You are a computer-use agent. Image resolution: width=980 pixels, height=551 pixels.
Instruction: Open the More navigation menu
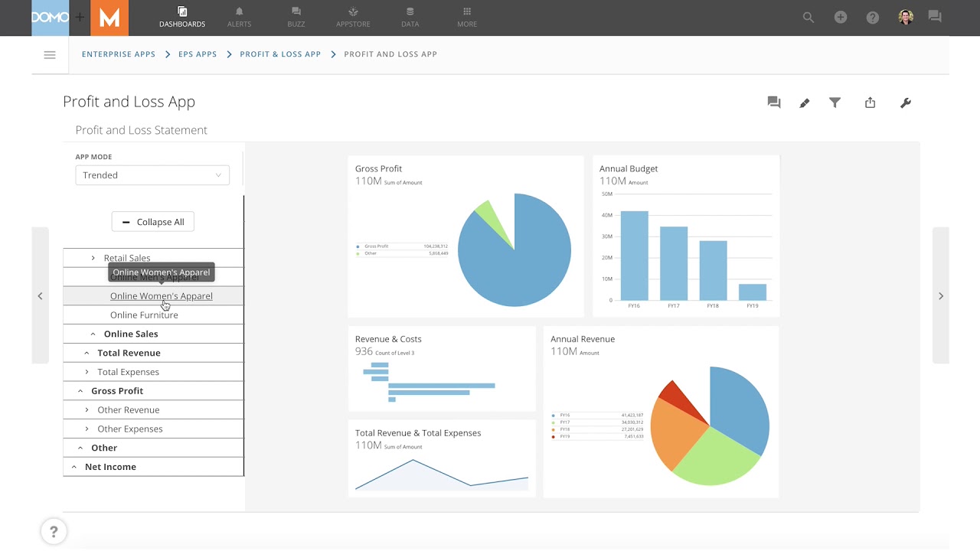click(x=466, y=17)
